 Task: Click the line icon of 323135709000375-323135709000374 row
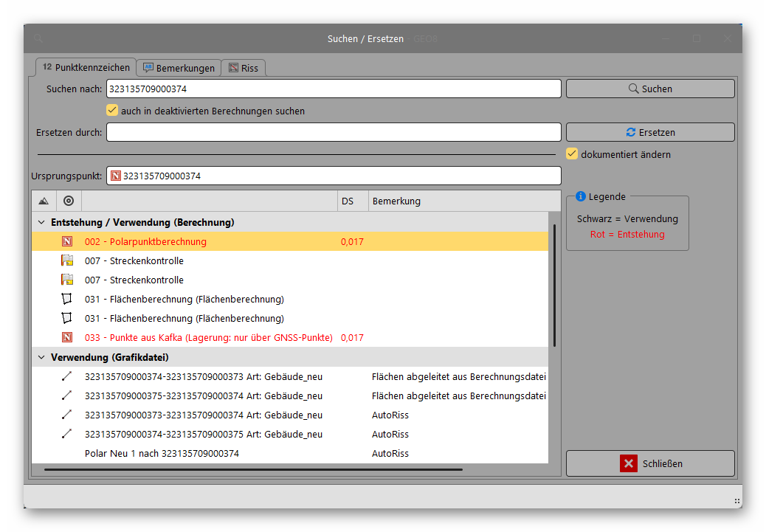(67, 395)
